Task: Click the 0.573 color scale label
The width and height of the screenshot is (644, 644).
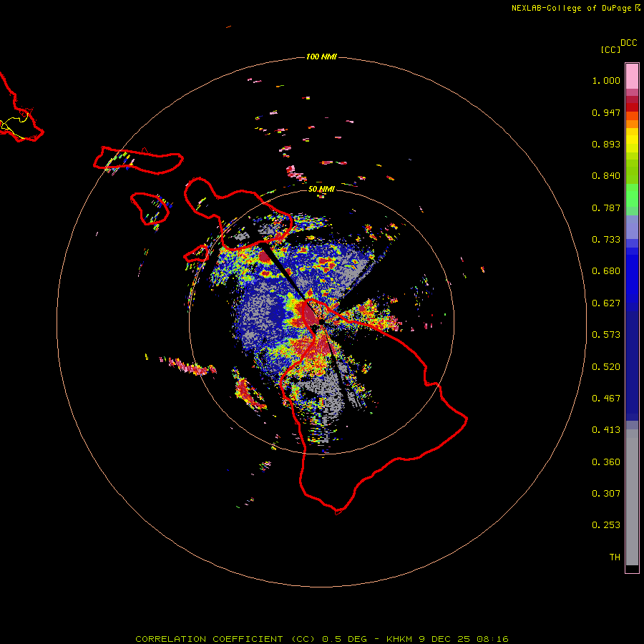Action: [606, 335]
